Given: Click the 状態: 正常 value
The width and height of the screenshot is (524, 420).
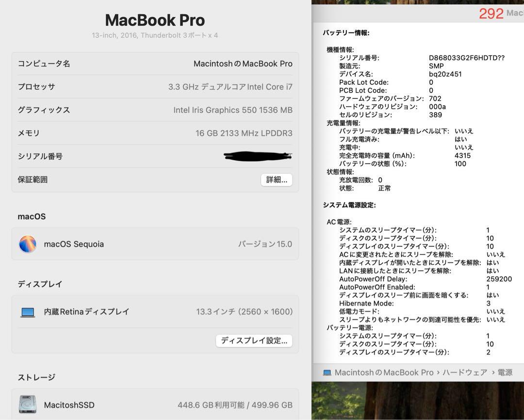Looking at the screenshot, I should click(x=384, y=188).
